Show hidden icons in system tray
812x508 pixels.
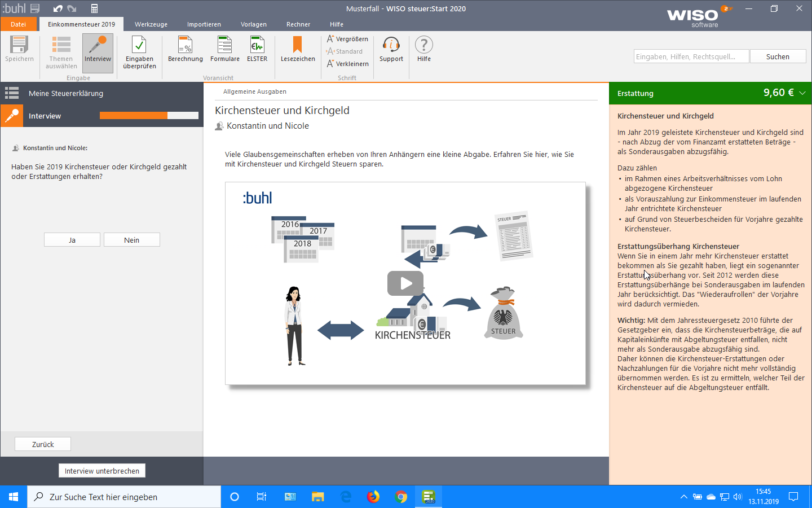tap(683, 497)
